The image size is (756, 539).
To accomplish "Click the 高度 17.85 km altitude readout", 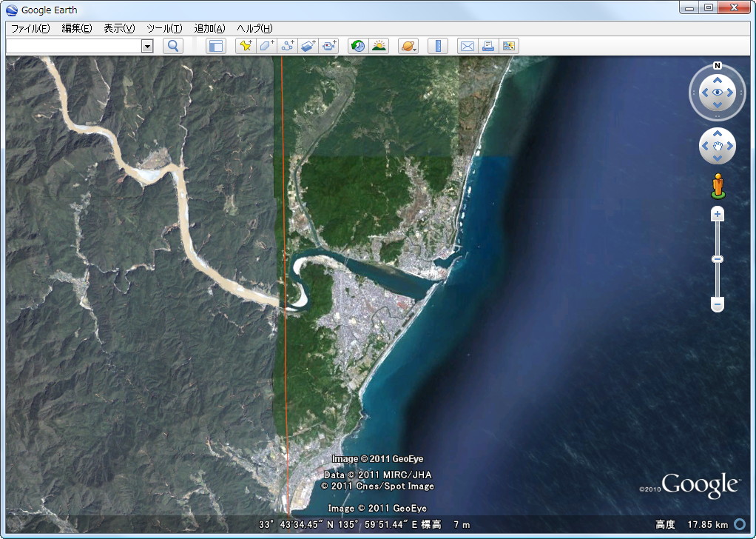I will [692, 524].
